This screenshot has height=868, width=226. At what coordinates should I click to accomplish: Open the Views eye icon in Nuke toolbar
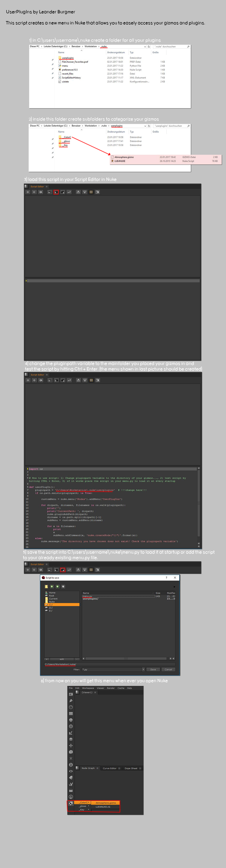[71, 771]
